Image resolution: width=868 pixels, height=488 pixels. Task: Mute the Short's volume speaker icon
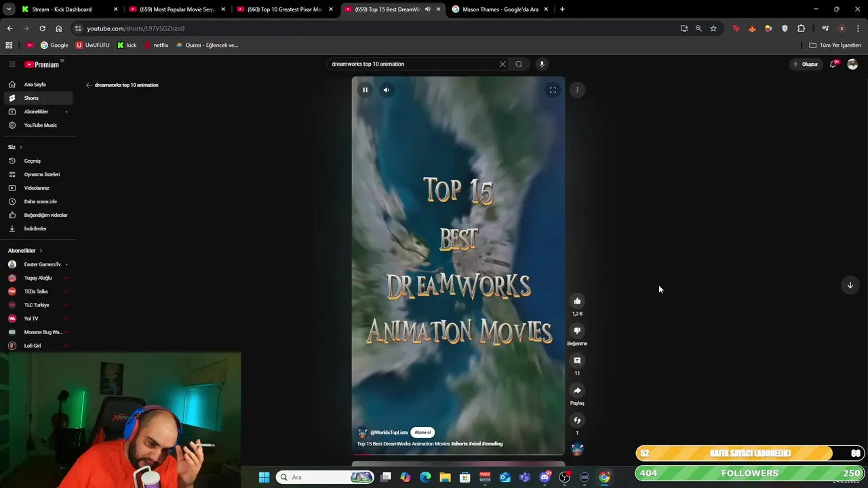386,89
